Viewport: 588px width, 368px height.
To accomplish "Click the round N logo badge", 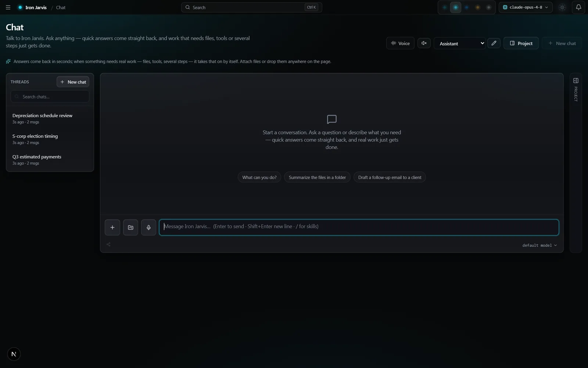I will point(14,354).
